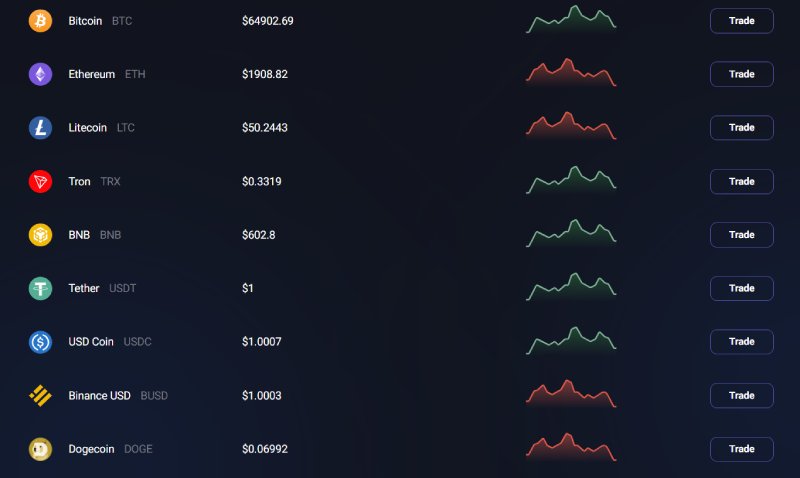Screen dimensions: 800x478
Task: Select the white BNB coin name
Action: (x=79, y=235)
